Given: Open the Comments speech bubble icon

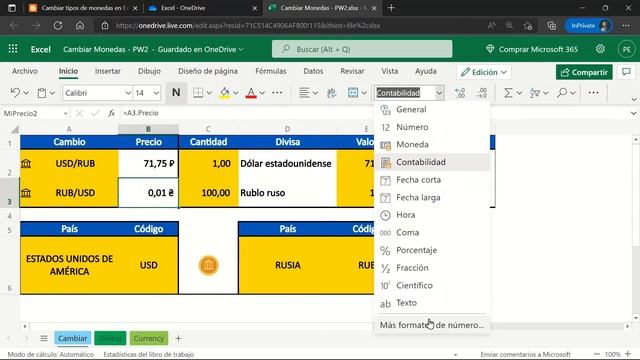Looking at the screenshot, I should click(x=626, y=72).
